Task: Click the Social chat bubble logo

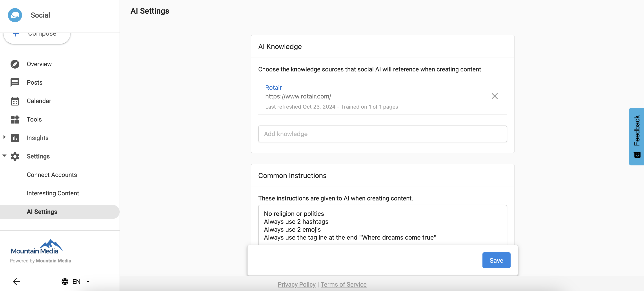Action: click(15, 15)
